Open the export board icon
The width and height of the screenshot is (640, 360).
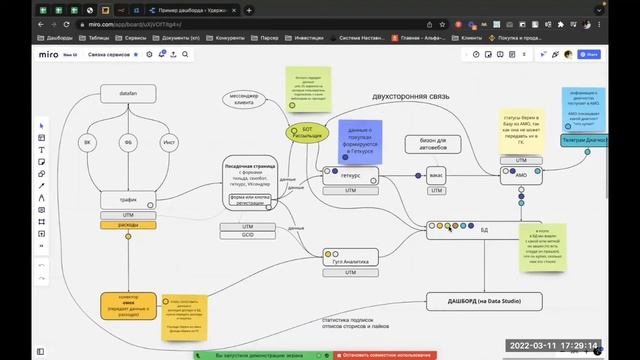(x=173, y=54)
